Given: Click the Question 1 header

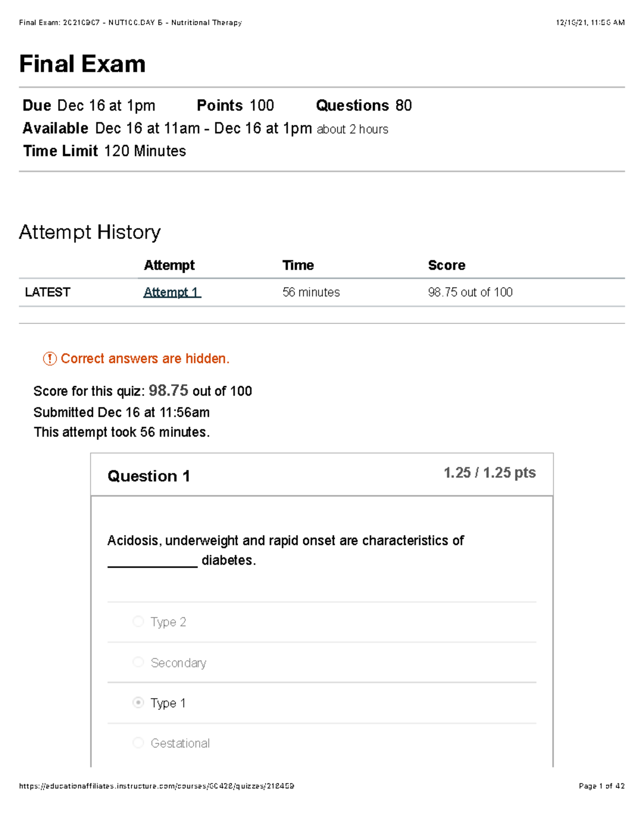Looking at the screenshot, I should point(149,476).
